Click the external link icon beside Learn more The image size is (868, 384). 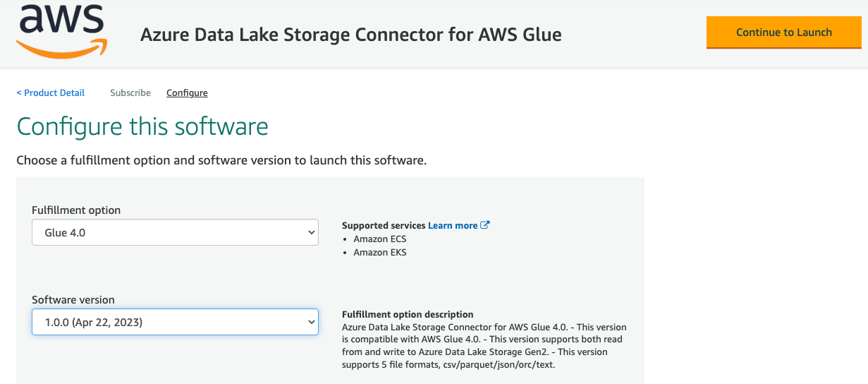(x=484, y=225)
